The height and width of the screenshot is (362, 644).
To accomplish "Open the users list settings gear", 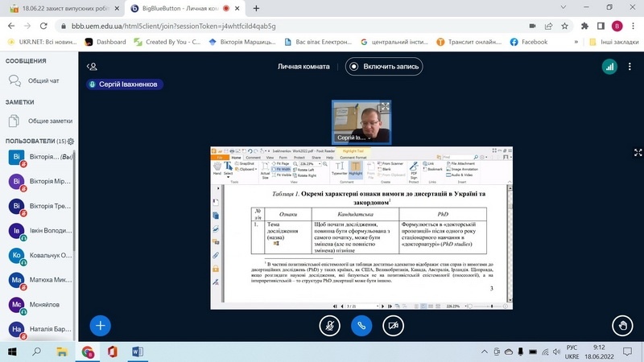I will (71, 141).
